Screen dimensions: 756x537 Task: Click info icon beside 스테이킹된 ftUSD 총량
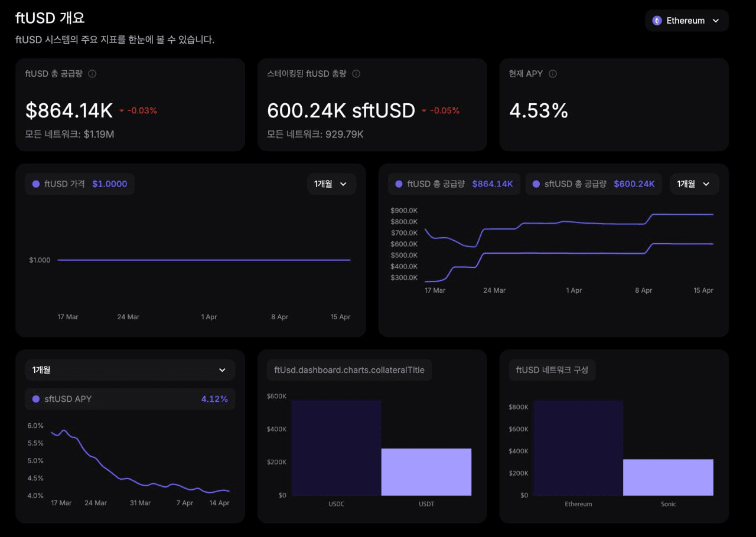pyautogui.click(x=356, y=74)
